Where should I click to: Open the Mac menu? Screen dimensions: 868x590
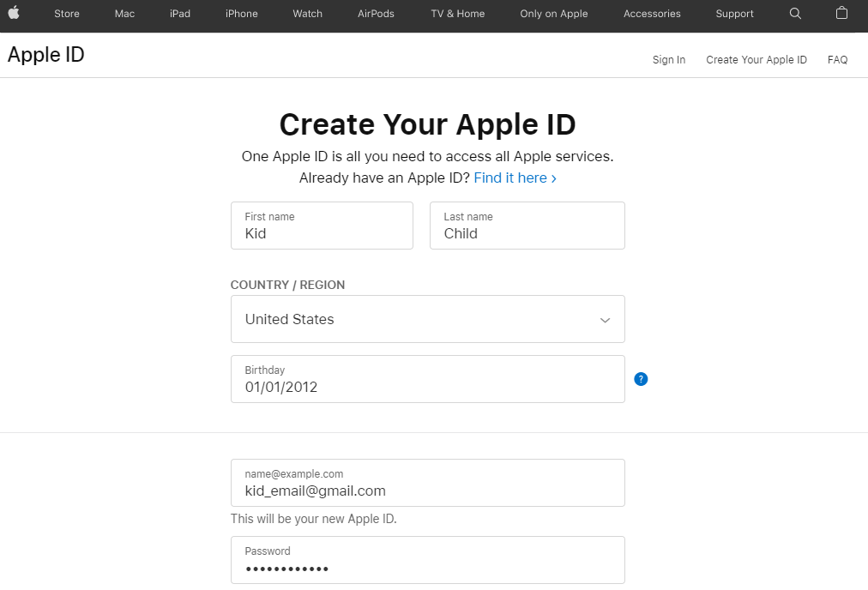click(x=124, y=13)
